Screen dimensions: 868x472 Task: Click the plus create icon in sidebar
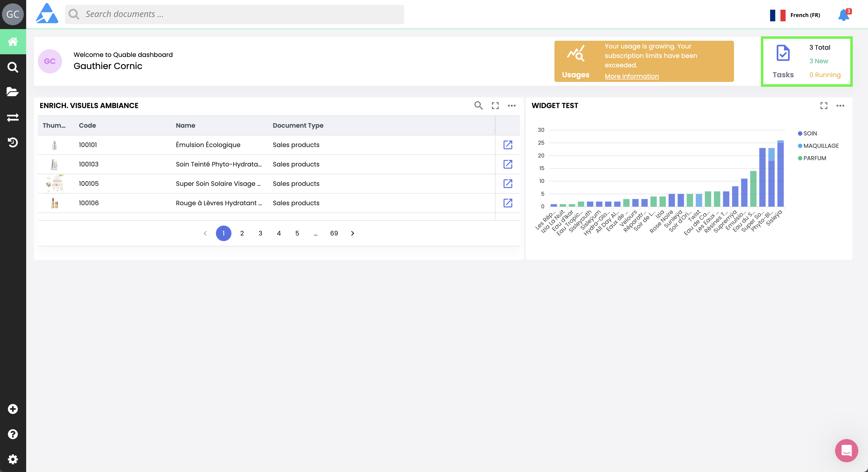click(13, 409)
